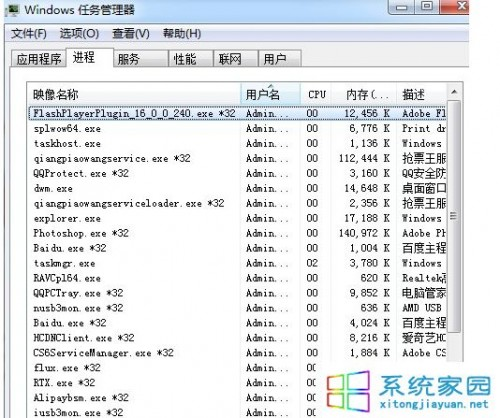
Task: Select the taskhost.exe process
Action: coord(238,143)
